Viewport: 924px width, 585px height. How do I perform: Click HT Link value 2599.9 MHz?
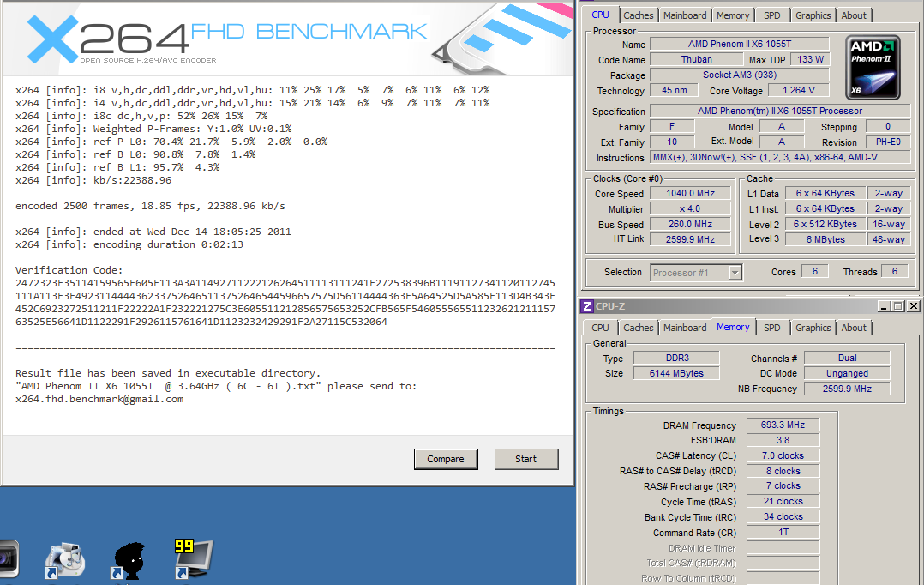pyautogui.click(x=690, y=239)
